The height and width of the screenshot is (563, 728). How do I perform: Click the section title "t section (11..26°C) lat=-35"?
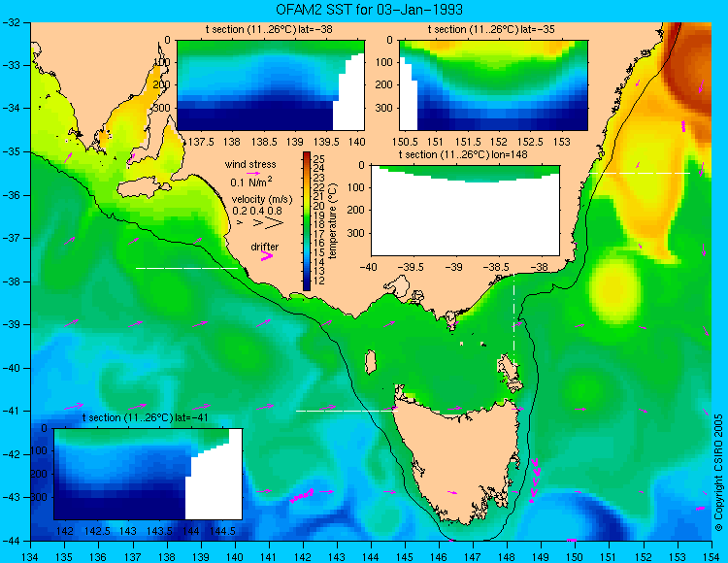(491, 30)
